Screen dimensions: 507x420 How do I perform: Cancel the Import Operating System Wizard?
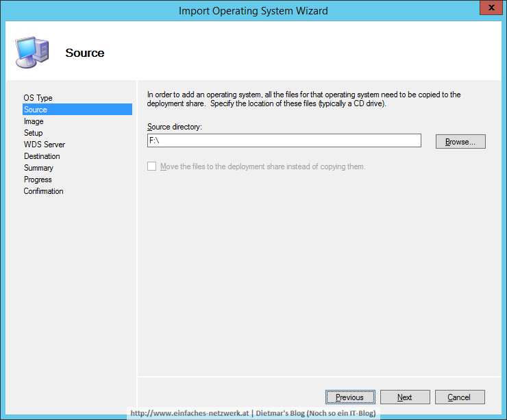pos(460,397)
